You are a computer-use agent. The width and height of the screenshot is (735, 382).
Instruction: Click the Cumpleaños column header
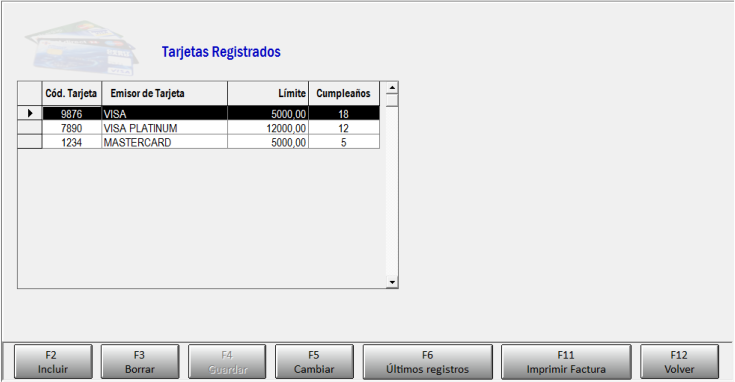(x=344, y=93)
